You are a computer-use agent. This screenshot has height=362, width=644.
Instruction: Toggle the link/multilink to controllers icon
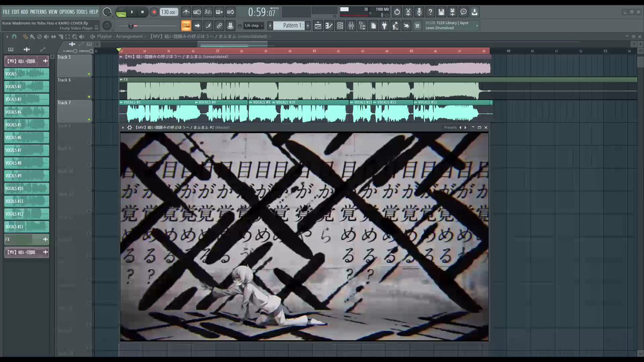[219, 25]
